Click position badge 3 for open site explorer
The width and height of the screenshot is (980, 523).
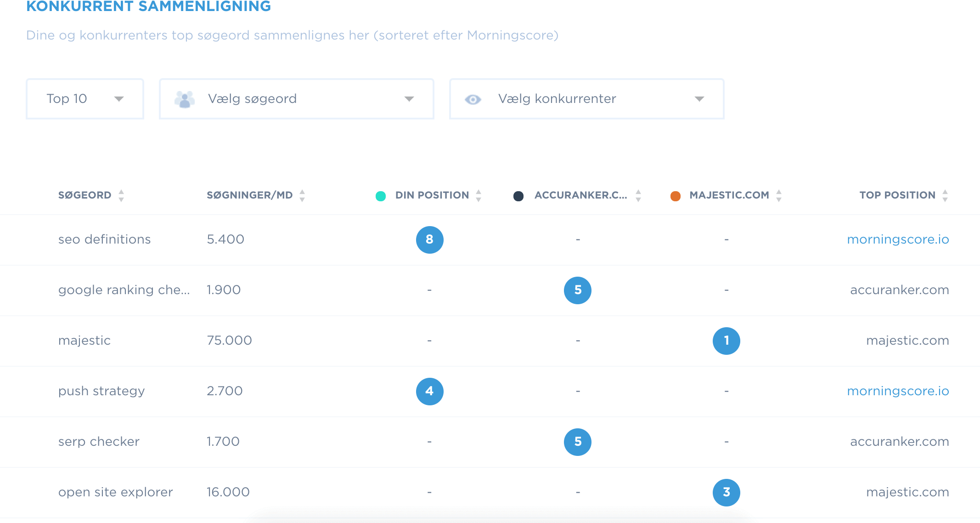pyautogui.click(x=727, y=493)
